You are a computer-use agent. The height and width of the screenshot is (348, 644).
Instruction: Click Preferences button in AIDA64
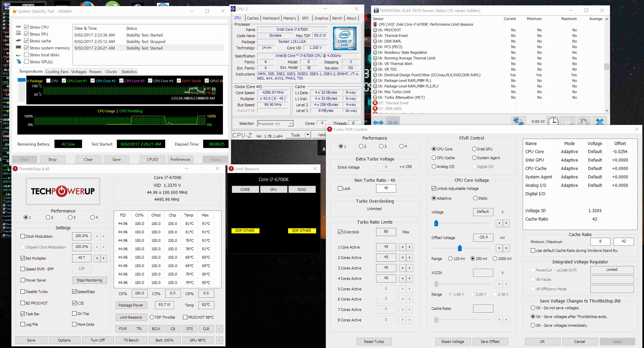click(180, 159)
